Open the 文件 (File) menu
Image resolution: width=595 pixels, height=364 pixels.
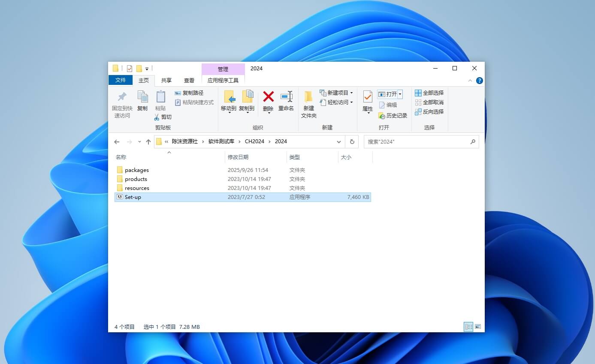click(121, 80)
